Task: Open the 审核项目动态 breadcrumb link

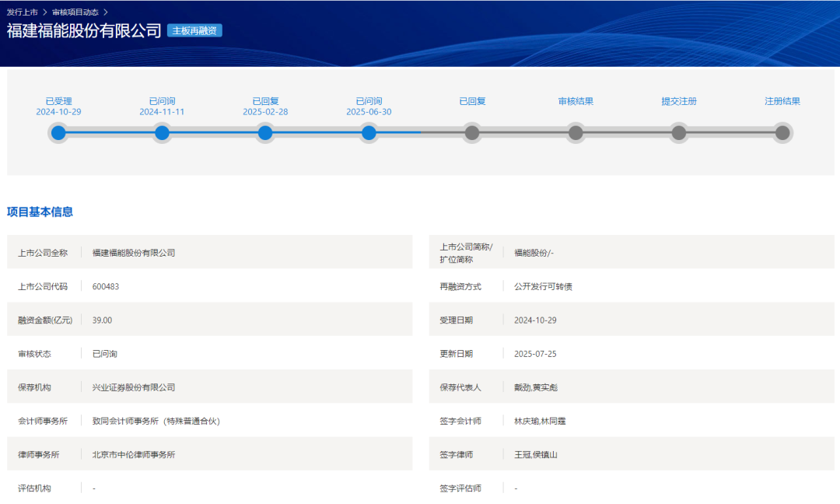Action: click(75, 12)
